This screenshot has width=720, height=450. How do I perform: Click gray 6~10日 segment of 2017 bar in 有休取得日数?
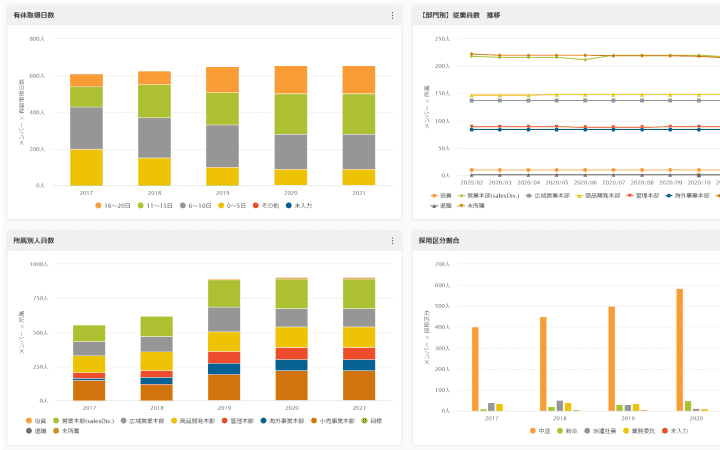click(86, 128)
